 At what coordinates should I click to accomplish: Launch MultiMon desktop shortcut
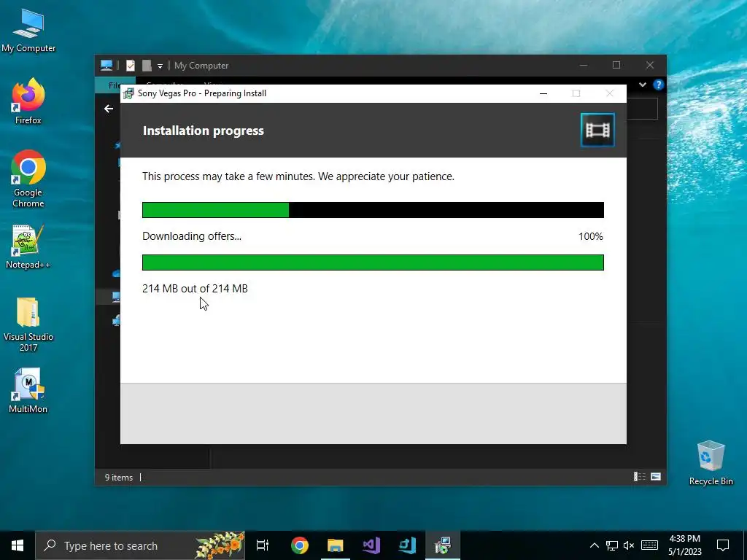click(x=28, y=391)
